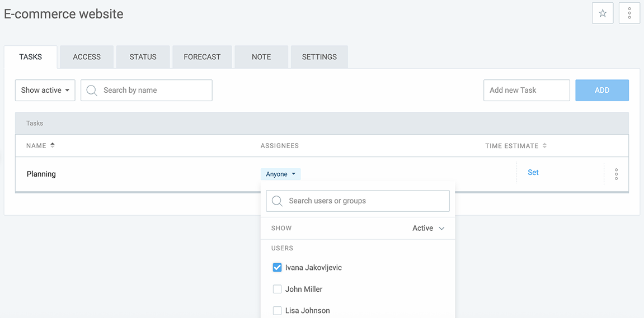Open the project three-dot options menu
This screenshot has height=318, width=644.
coord(629,13)
